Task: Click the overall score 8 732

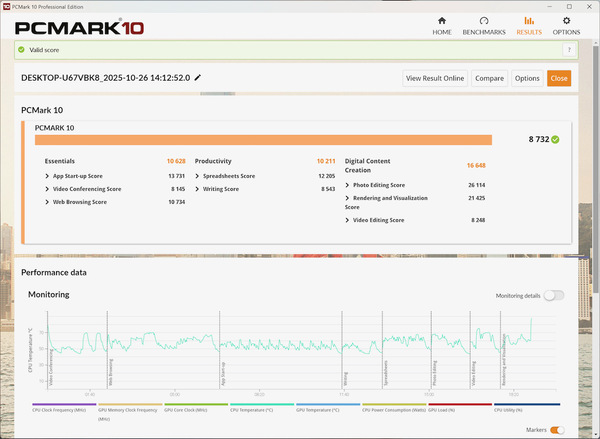Action: pos(539,139)
